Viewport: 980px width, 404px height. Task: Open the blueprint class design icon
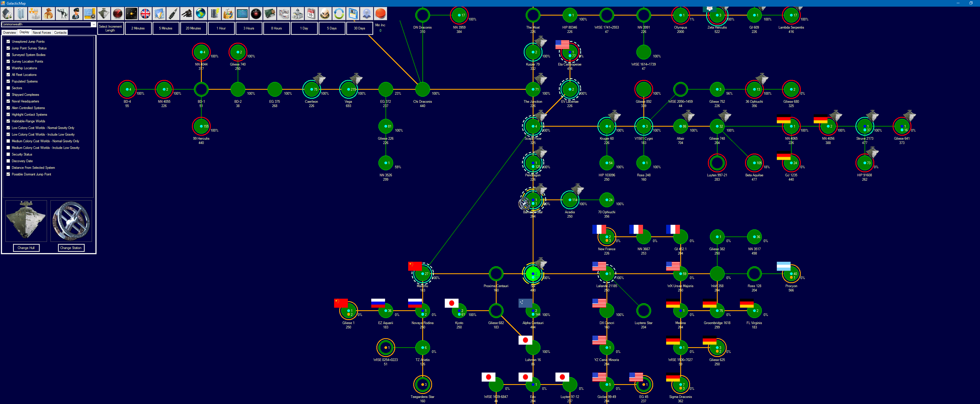[90, 14]
